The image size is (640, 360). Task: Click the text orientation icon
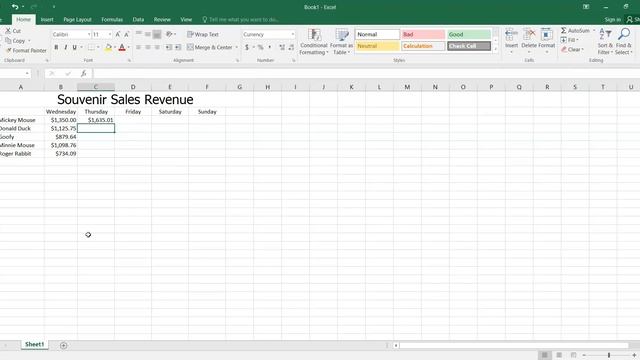[169, 34]
